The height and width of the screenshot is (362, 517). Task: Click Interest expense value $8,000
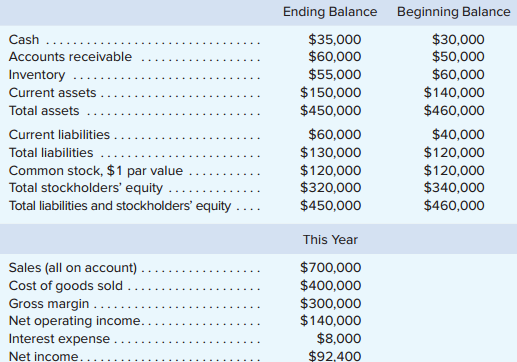point(339,339)
